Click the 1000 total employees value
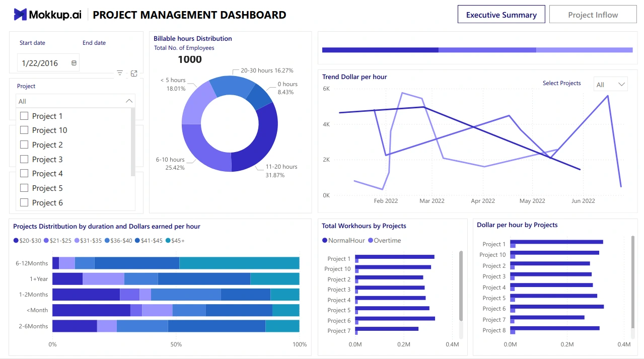The image size is (644, 359). [190, 59]
